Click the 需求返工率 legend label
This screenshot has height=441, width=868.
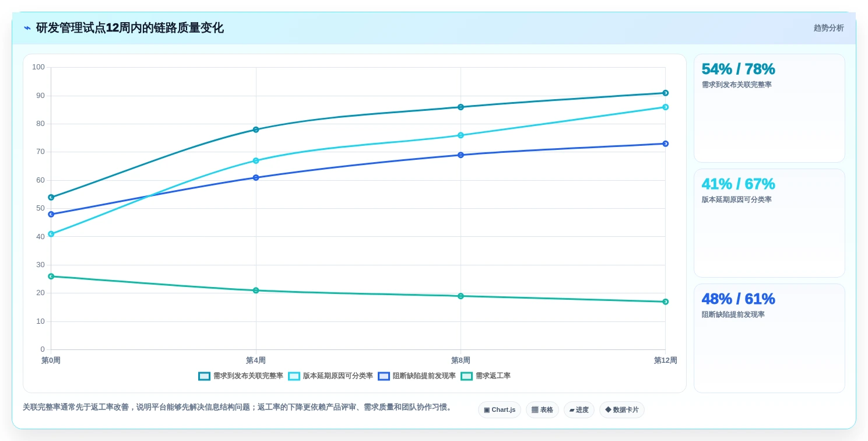click(x=493, y=376)
